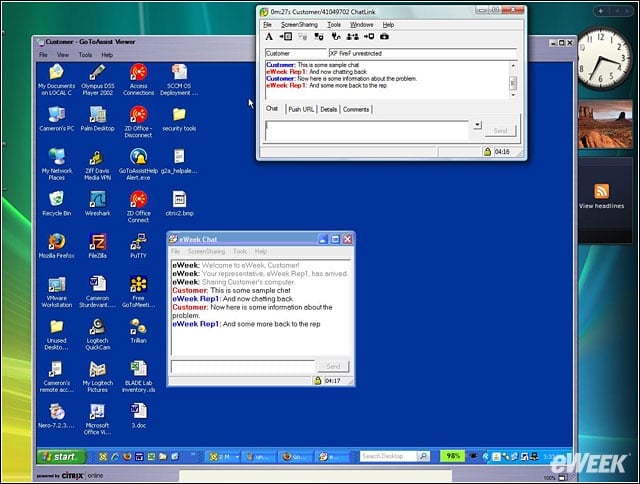The width and height of the screenshot is (640, 484).
Task: Click the GoToAssistHelpAlert.exe desktop icon
Action: tap(138, 164)
